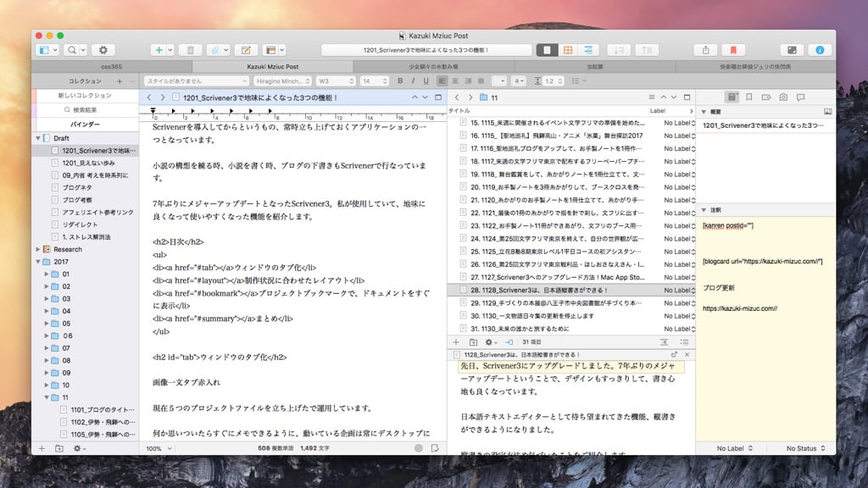Open Quick Reference with the pencil-note icon
This screenshot has width=868, height=488.
[x=246, y=50]
